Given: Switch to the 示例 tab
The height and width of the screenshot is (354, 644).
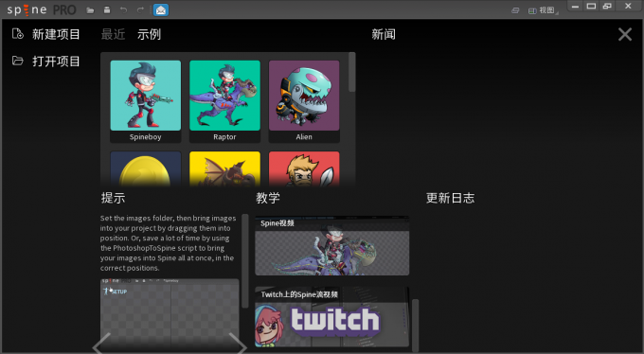Looking at the screenshot, I should click(149, 34).
